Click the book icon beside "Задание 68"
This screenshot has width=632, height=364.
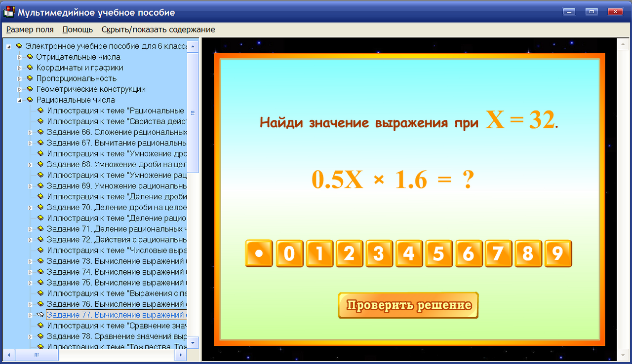pos(40,164)
